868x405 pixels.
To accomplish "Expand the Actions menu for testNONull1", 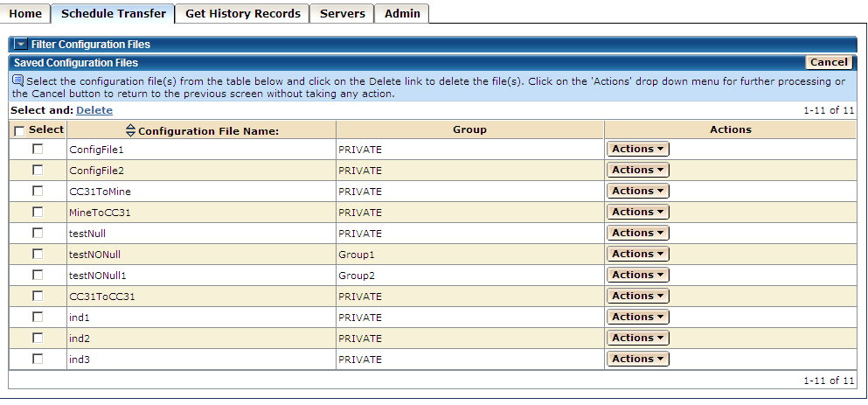I will tap(637, 276).
